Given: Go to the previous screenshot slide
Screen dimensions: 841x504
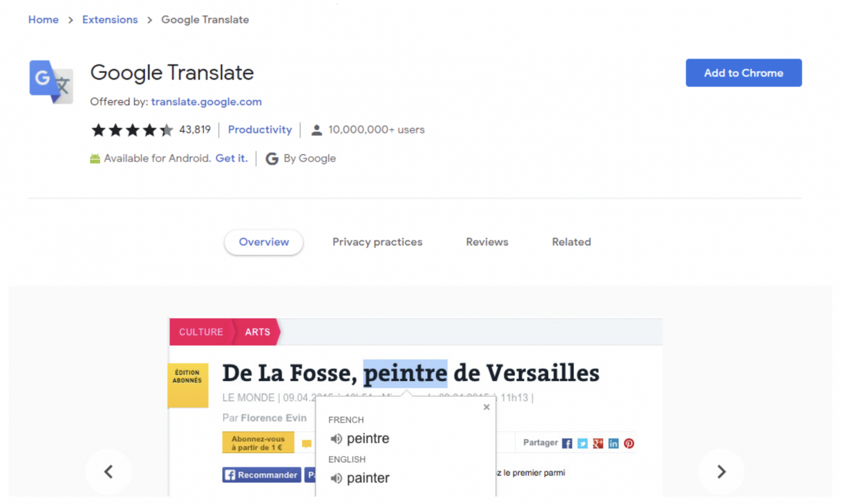Looking at the screenshot, I should coord(108,472).
